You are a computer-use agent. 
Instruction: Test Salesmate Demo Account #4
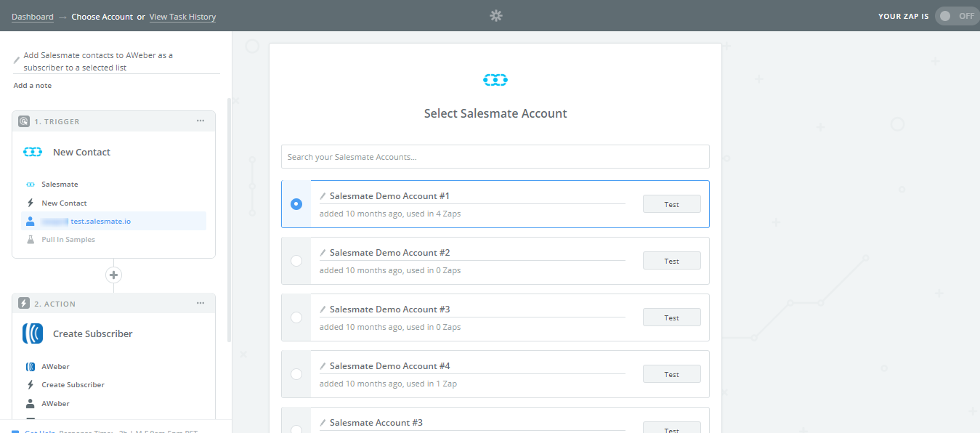(x=672, y=374)
